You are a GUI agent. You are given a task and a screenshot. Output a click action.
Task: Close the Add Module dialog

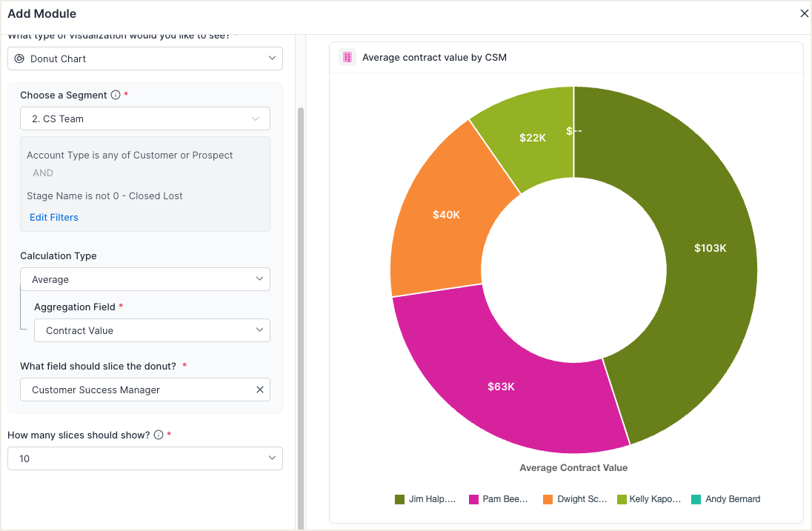point(804,13)
